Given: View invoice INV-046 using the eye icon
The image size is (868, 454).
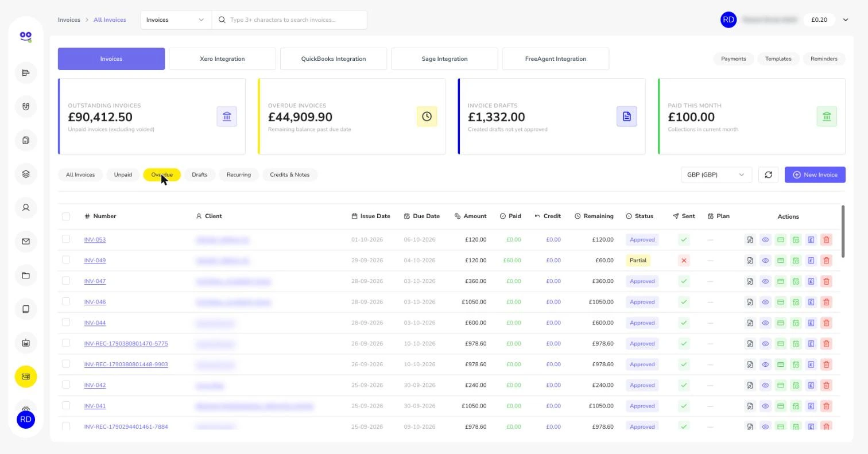Looking at the screenshot, I should [765, 302].
